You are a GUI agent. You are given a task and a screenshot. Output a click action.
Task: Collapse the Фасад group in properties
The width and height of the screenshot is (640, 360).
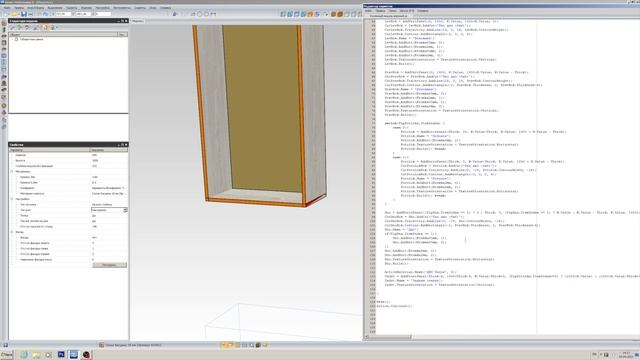(x=12, y=232)
